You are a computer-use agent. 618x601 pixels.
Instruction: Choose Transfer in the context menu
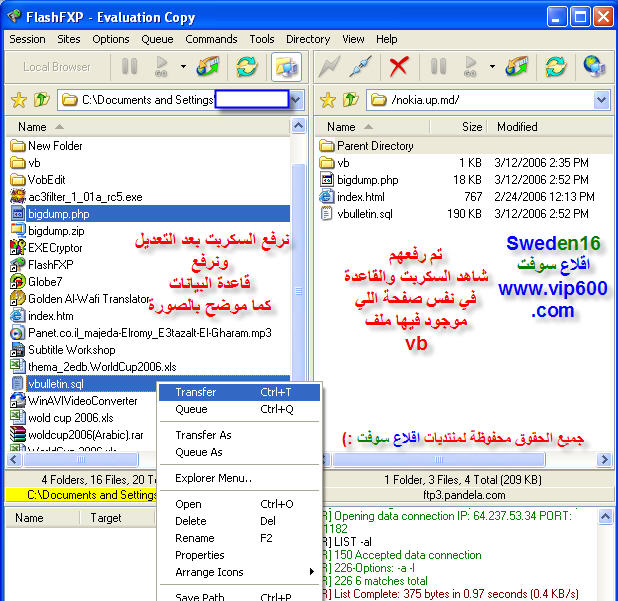[240, 392]
